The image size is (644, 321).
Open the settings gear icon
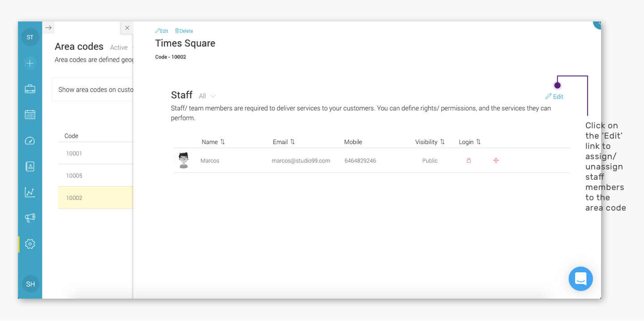coord(30,244)
